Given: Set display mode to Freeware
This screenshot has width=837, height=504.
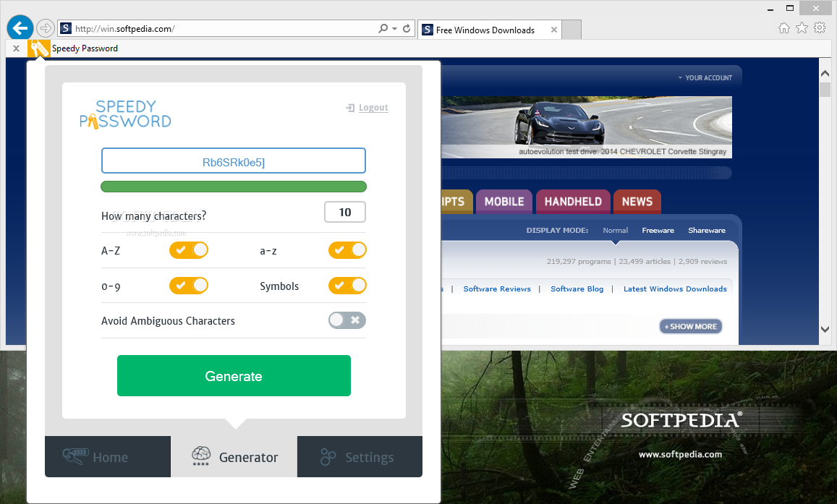Looking at the screenshot, I should coord(658,231).
